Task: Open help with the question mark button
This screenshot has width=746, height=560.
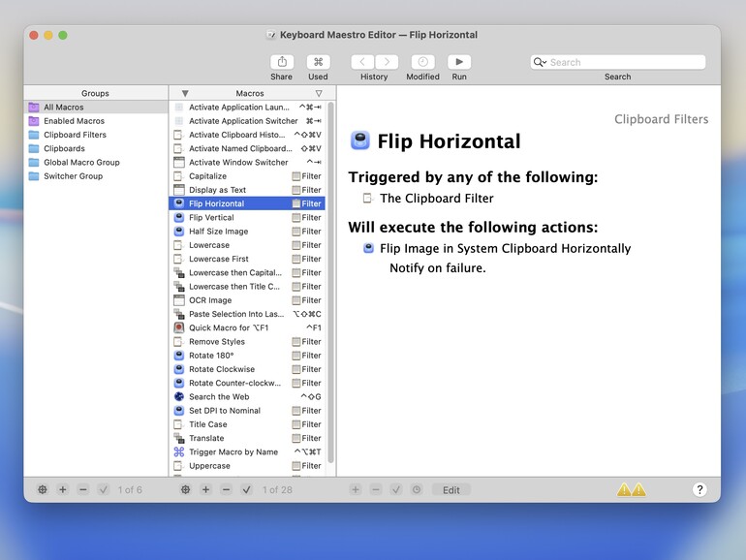Action: click(x=699, y=489)
